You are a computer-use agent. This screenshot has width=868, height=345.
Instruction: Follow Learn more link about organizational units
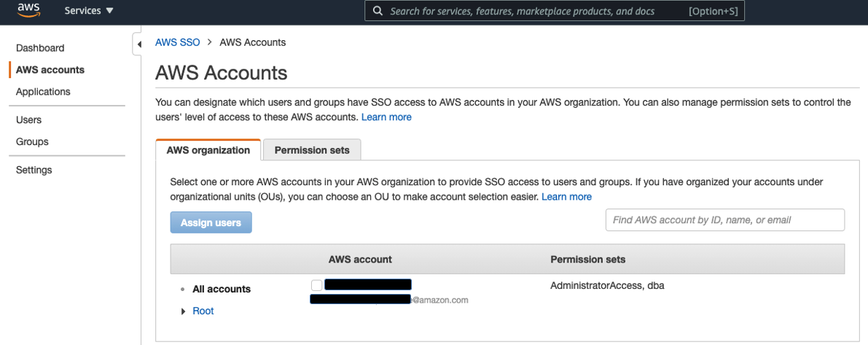[566, 197]
